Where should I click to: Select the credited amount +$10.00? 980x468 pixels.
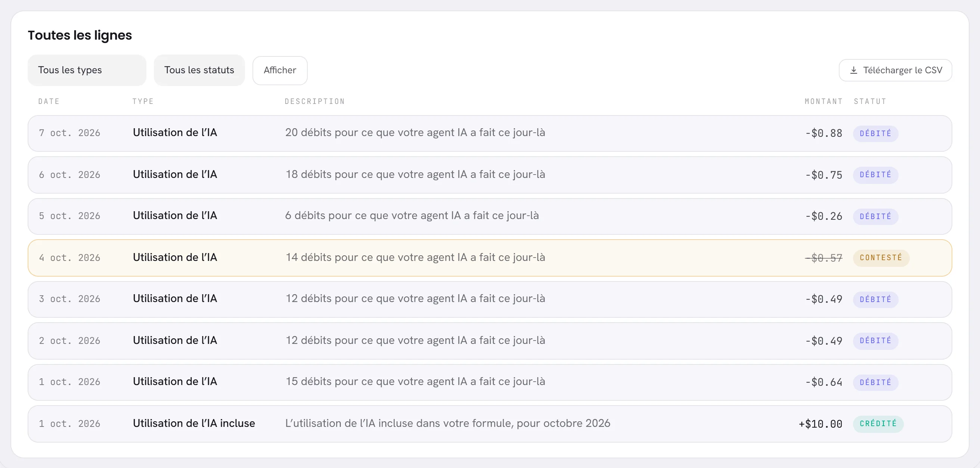(x=821, y=424)
